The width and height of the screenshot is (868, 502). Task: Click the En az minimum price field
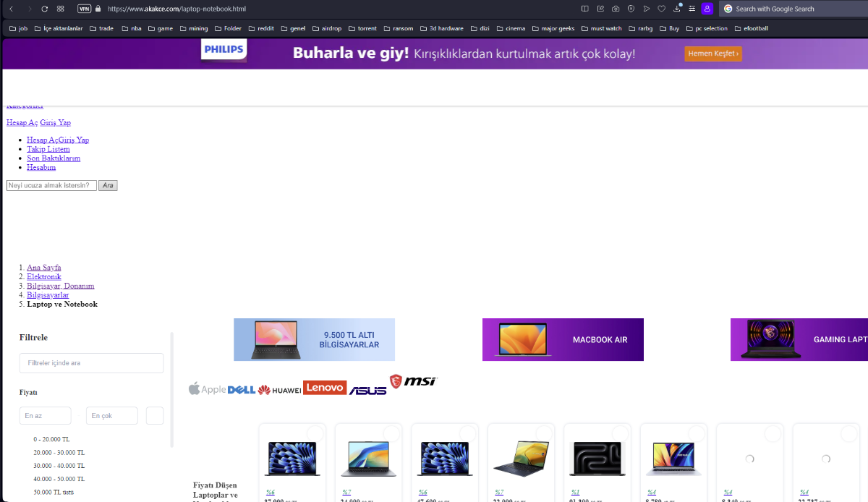pos(45,416)
